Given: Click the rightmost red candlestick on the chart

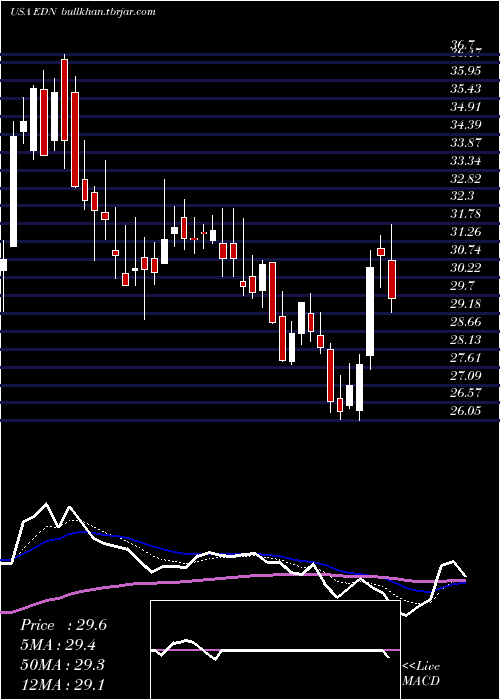Looking at the screenshot, I should 392,279.
